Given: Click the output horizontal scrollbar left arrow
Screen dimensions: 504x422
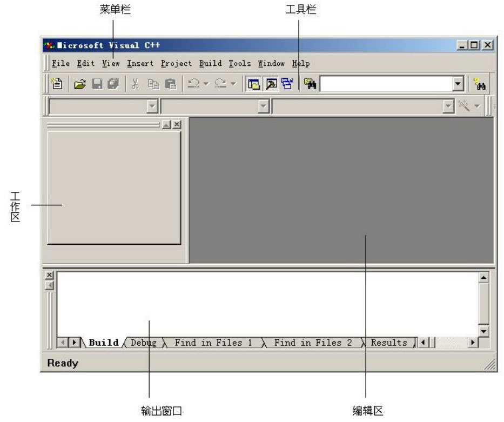Looking at the screenshot, I should click(423, 343).
